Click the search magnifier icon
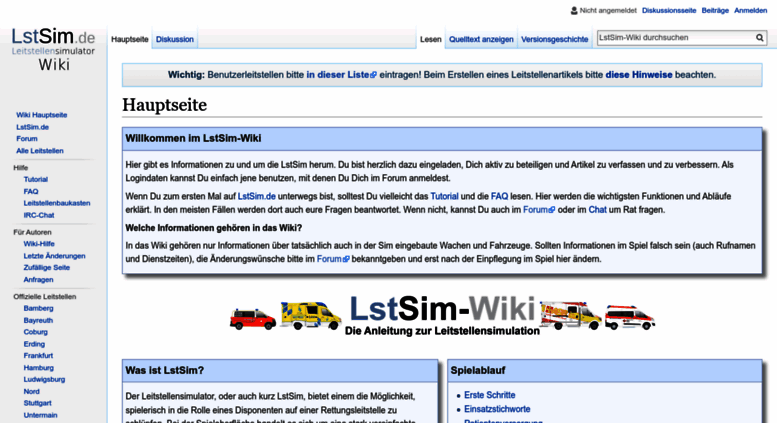This screenshot has height=423, width=777. click(759, 38)
